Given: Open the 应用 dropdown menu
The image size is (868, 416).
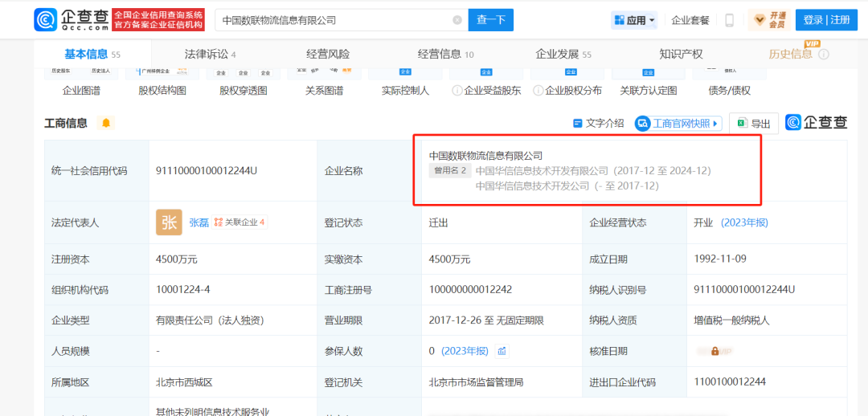Looking at the screenshot, I should (x=634, y=20).
